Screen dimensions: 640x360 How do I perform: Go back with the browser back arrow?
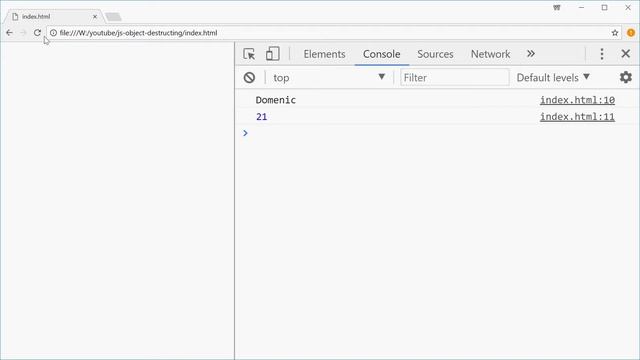(9, 33)
